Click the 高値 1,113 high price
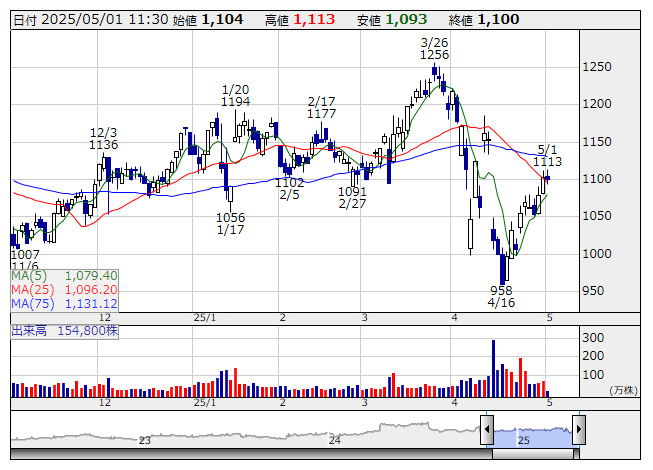This screenshot has height=470, width=653. tap(300, 20)
